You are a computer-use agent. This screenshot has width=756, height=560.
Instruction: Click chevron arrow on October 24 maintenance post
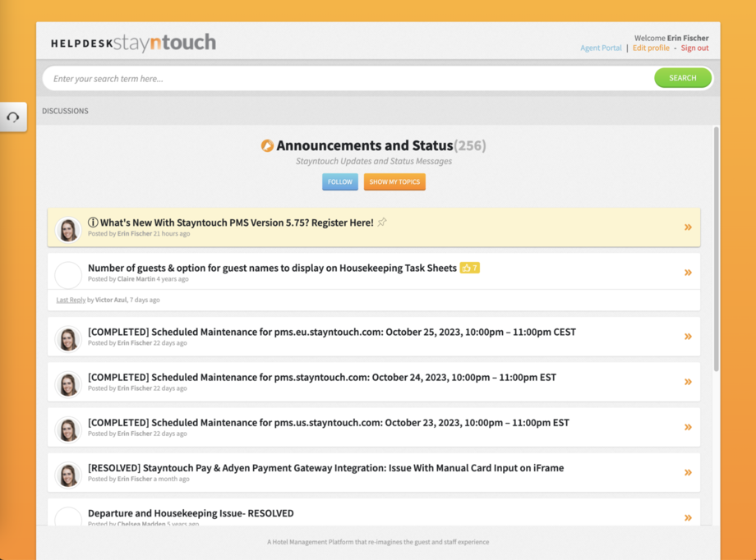click(688, 382)
